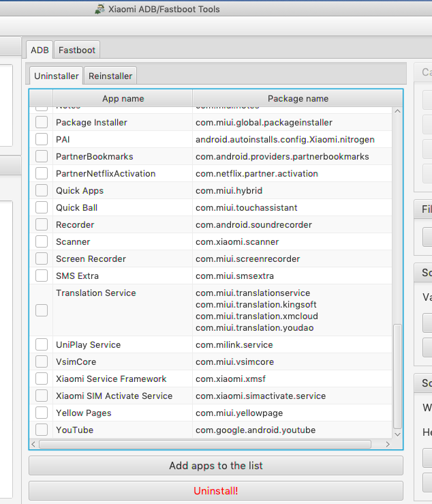This screenshot has height=504, width=432.
Task: Switch to the Fastboot tab
Action: pyautogui.click(x=77, y=50)
